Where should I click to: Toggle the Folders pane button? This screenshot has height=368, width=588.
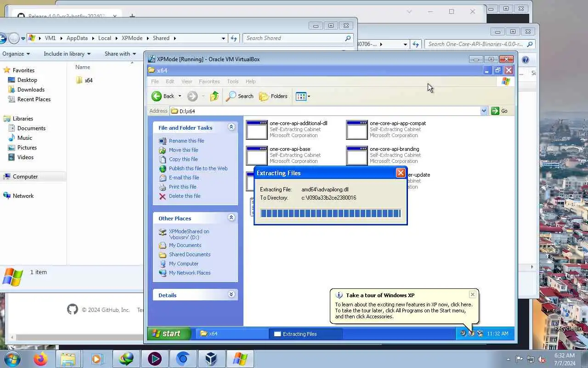click(x=273, y=96)
